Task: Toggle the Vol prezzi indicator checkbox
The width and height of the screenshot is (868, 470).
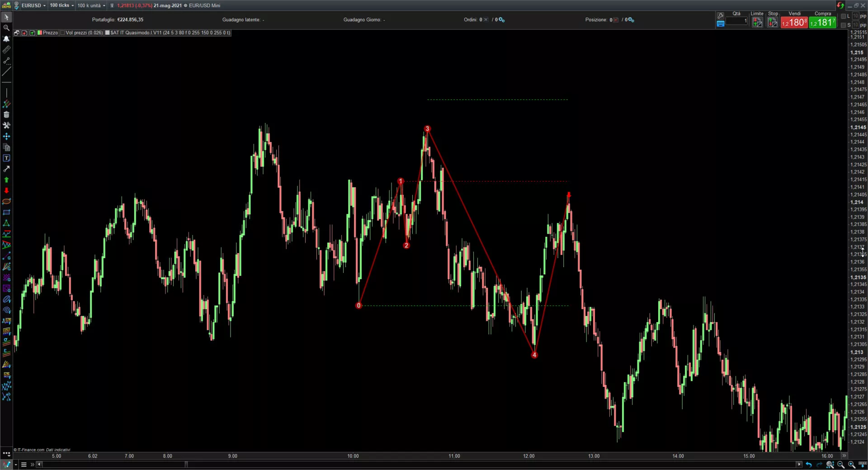Action: [63, 33]
